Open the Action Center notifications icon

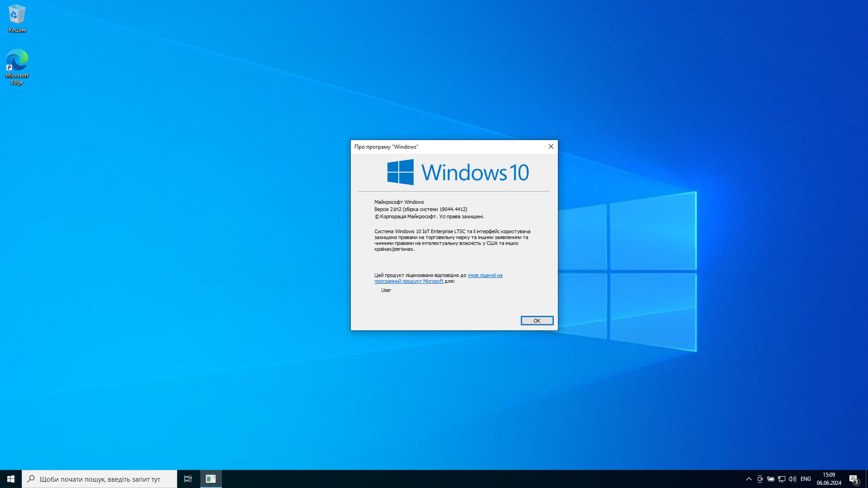pos(853,479)
